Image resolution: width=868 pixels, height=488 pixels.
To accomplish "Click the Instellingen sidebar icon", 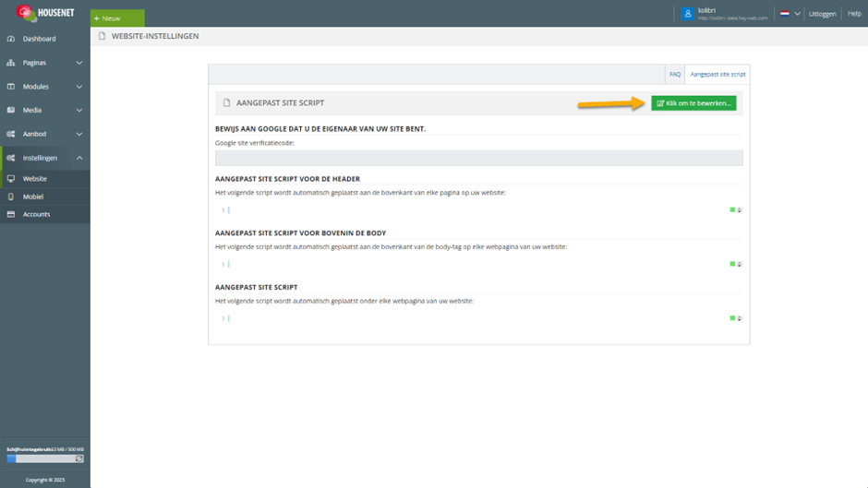I will tap(10, 158).
